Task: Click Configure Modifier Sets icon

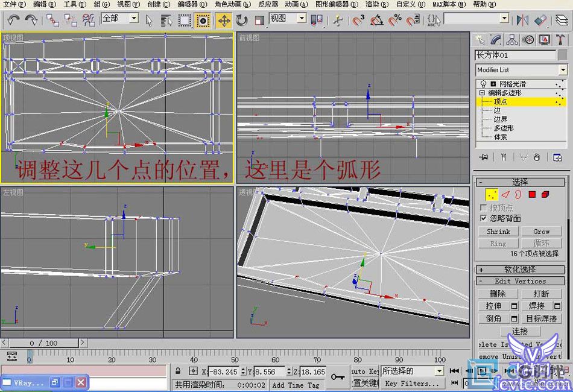Action: tap(557, 157)
